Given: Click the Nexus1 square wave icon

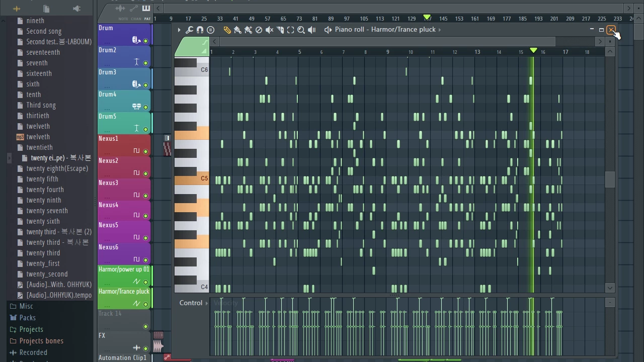Looking at the screenshot, I should tap(136, 151).
